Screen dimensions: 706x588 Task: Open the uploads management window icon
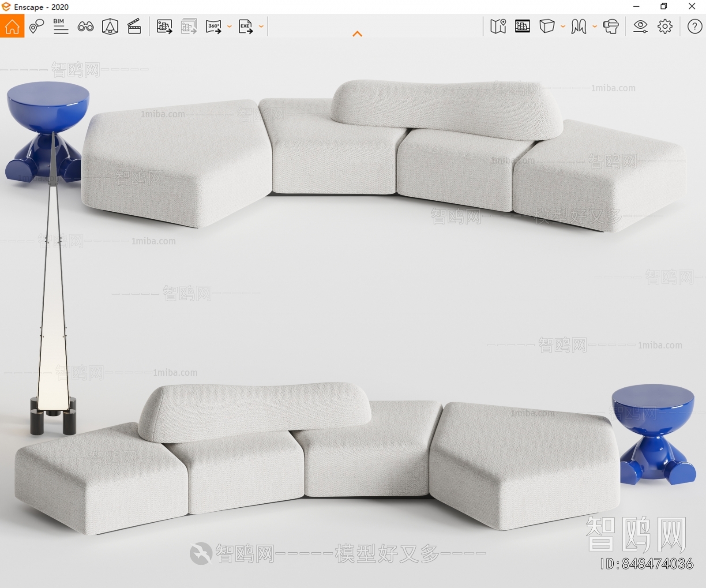click(x=522, y=26)
